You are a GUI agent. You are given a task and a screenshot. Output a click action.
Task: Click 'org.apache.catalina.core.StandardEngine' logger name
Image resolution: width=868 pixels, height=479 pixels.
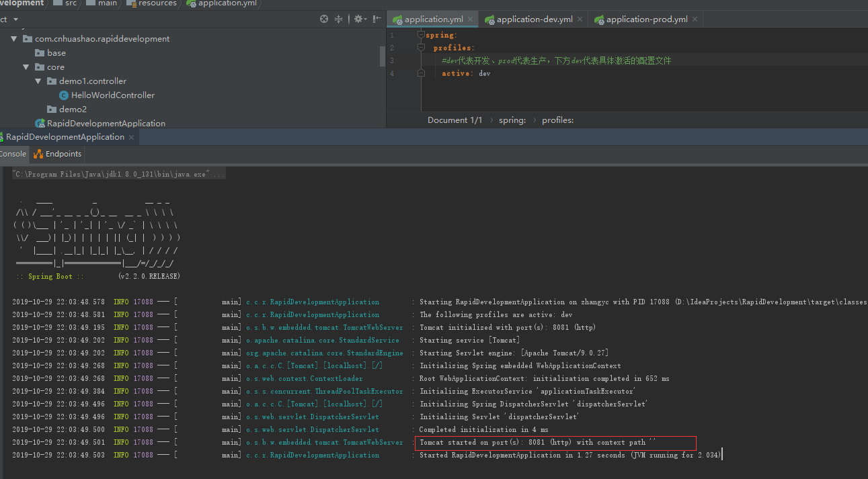[325, 353]
